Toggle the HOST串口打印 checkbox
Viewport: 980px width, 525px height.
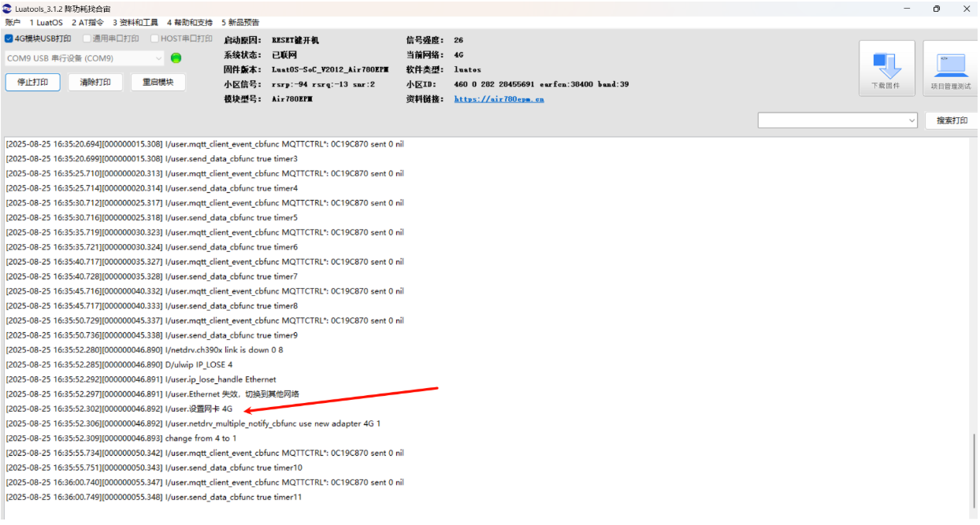[x=155, y=39]
